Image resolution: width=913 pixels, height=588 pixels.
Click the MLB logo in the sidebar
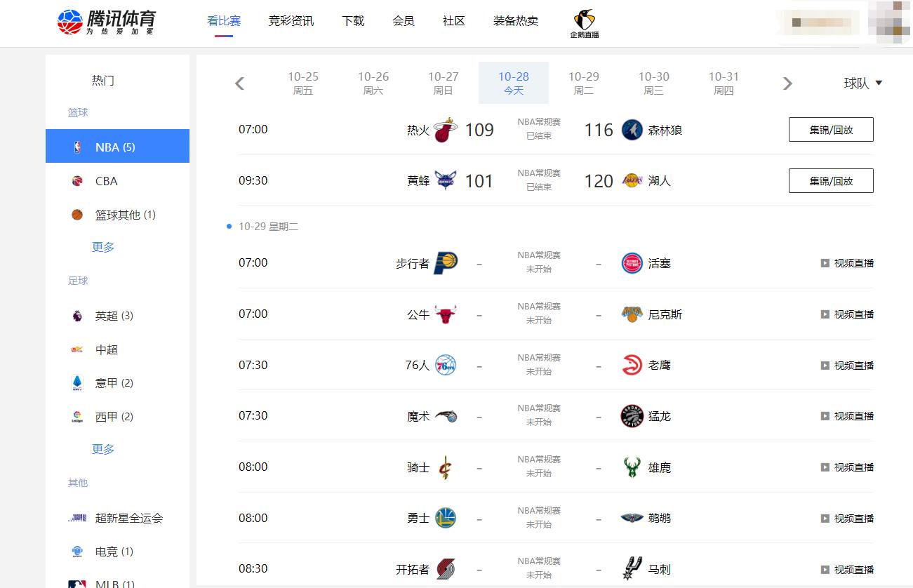(76, 582)
